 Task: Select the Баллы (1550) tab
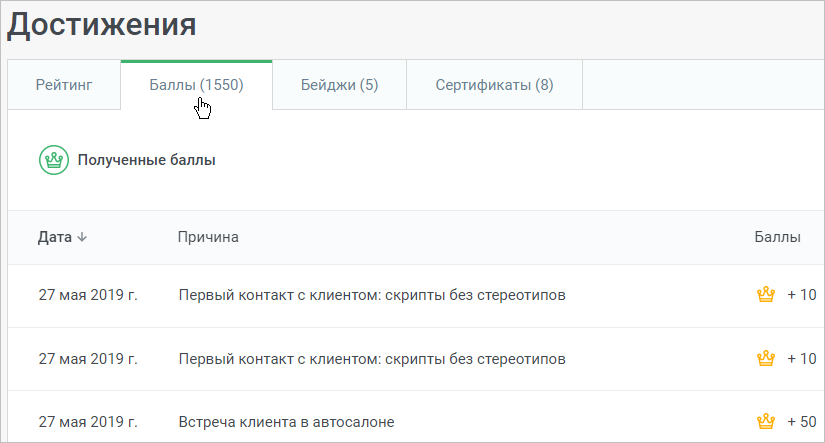[x=196, y=85]
